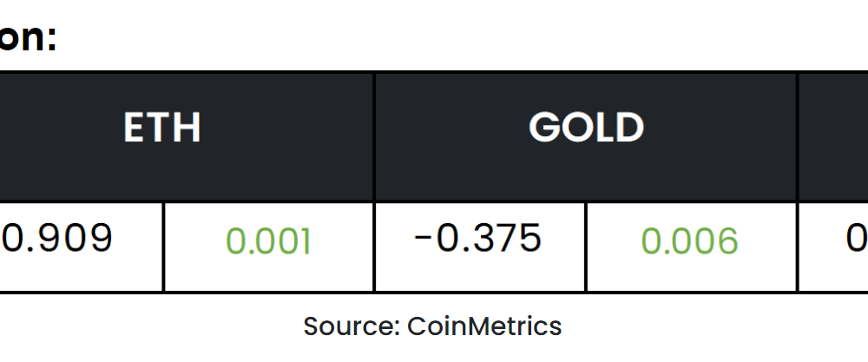Viewport: 868px width, 362px height.
Task: Click the letter G in GOLD
Action: 544,128
